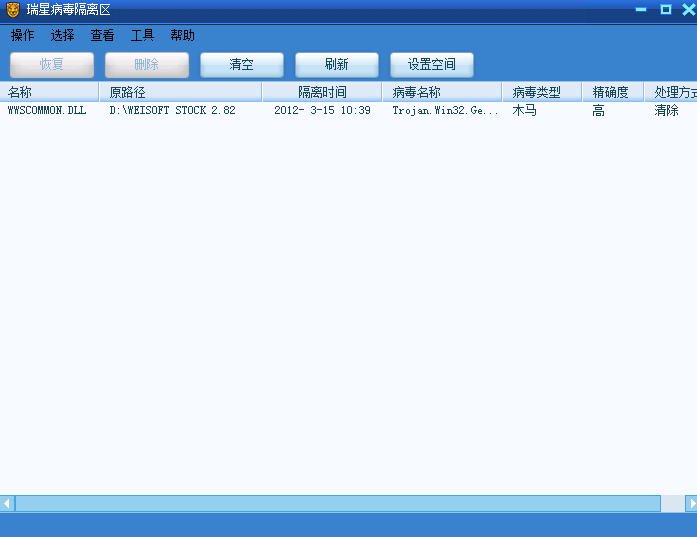Image resolution: width=697 pixels, height=537 pixels.
Task: Sort by 隔离时间 column header
Action: pyautogui.click(x=322, y=92)
